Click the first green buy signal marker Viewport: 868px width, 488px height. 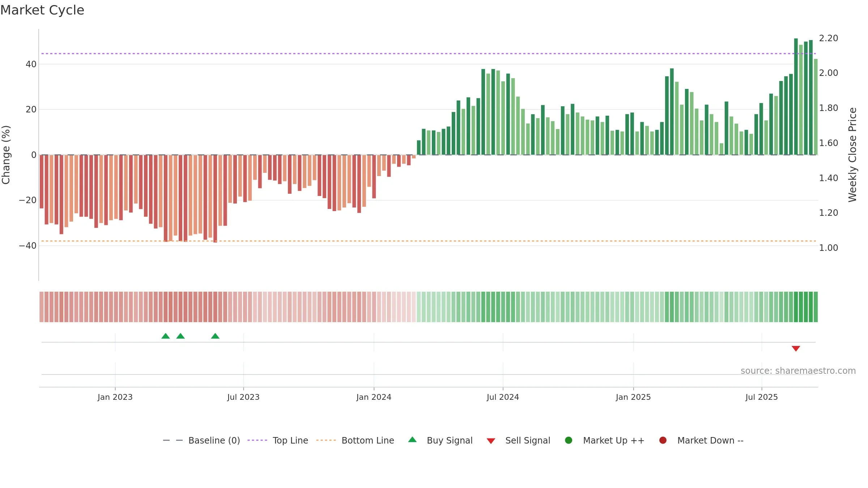166,336
